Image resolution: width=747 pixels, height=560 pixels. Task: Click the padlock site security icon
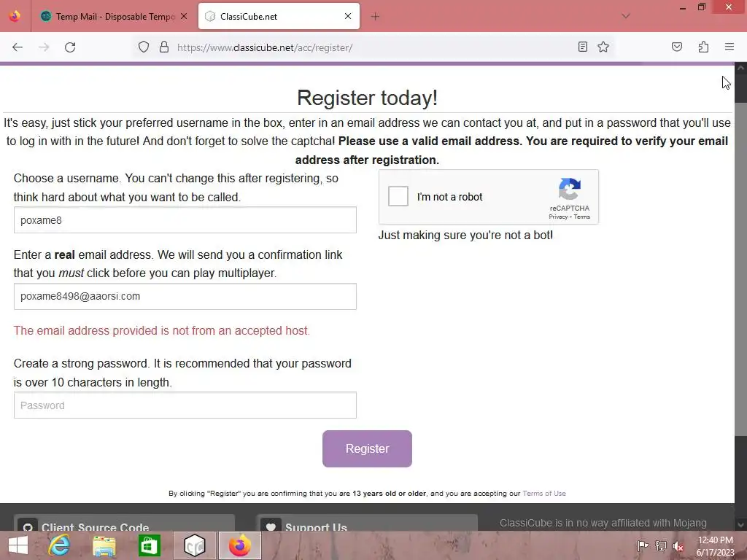164,47
